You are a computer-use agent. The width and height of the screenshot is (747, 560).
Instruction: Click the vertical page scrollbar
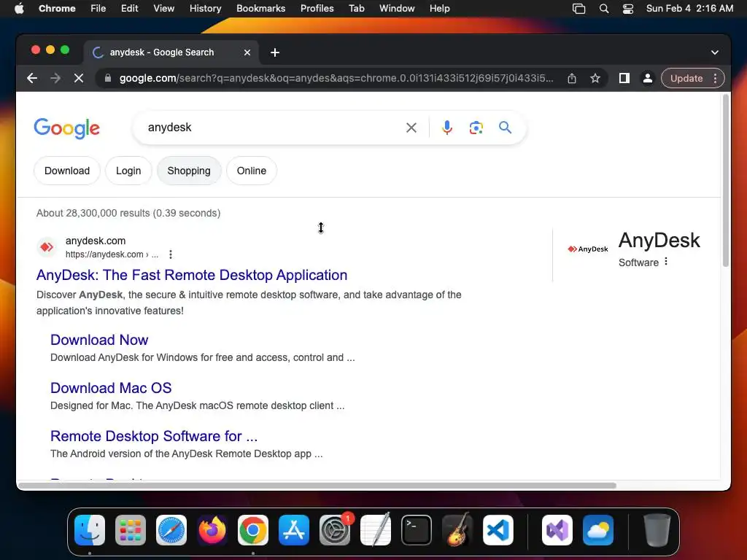pos(726,181)
